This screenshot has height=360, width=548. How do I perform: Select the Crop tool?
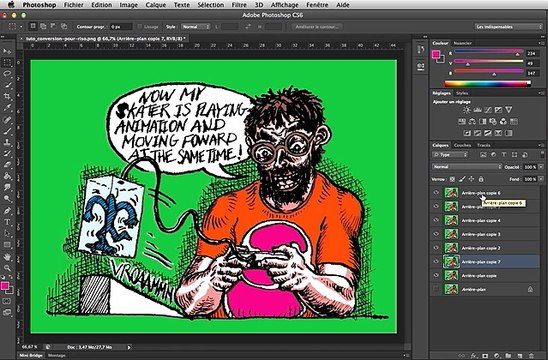7,96
